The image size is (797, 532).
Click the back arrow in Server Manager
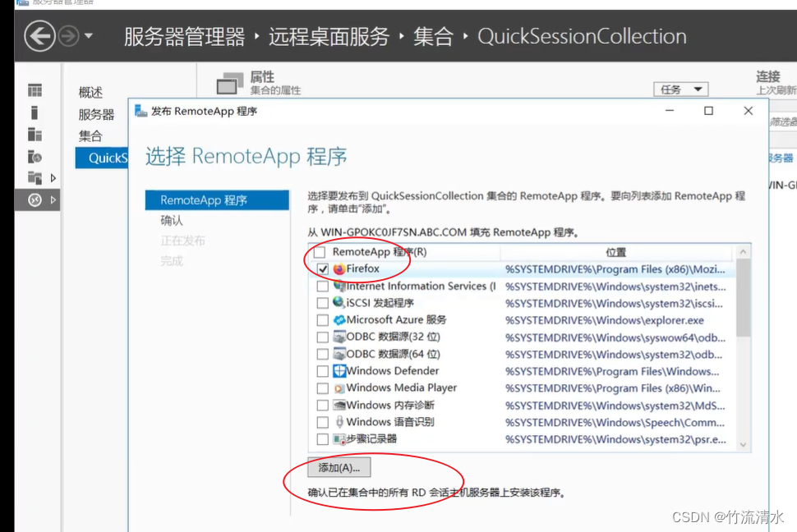[x=39, y=36]
